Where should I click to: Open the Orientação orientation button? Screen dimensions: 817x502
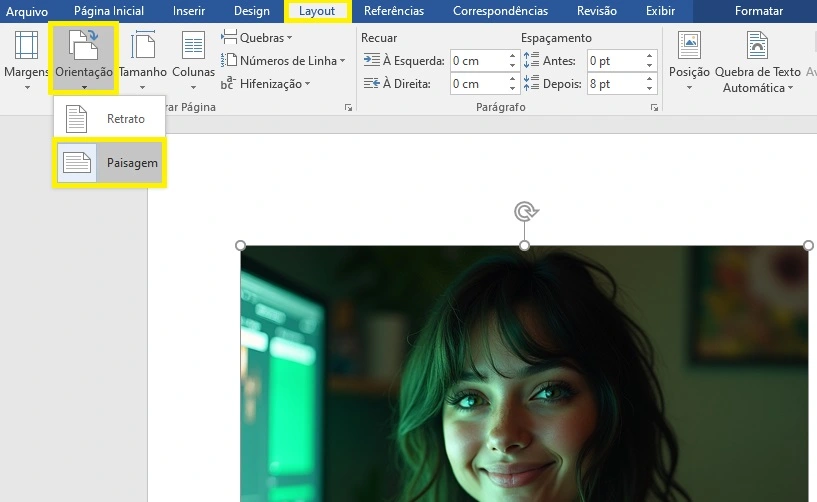click(84, 59)
